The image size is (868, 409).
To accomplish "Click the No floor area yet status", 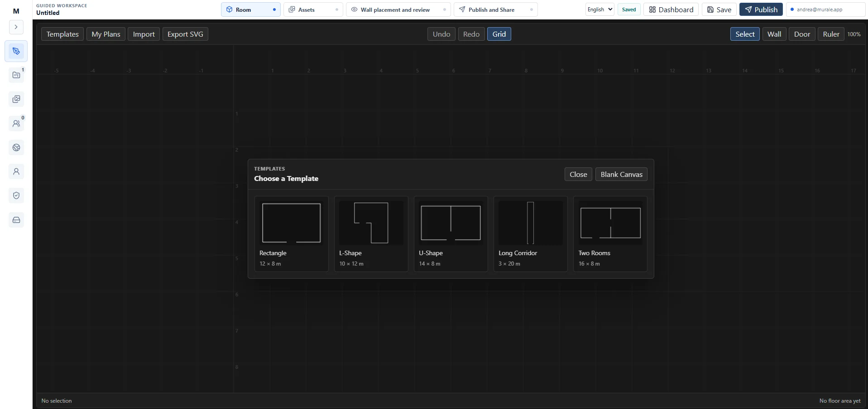I will click(840, 401).
